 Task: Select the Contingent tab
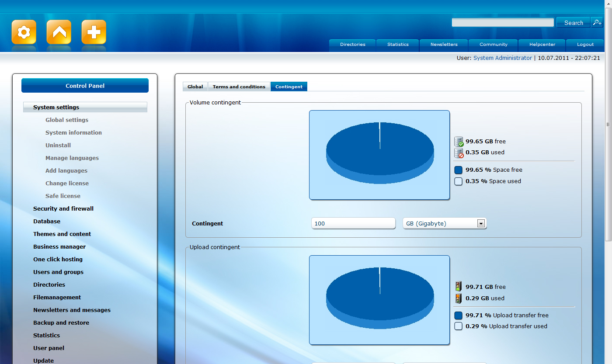click(289, 87)
